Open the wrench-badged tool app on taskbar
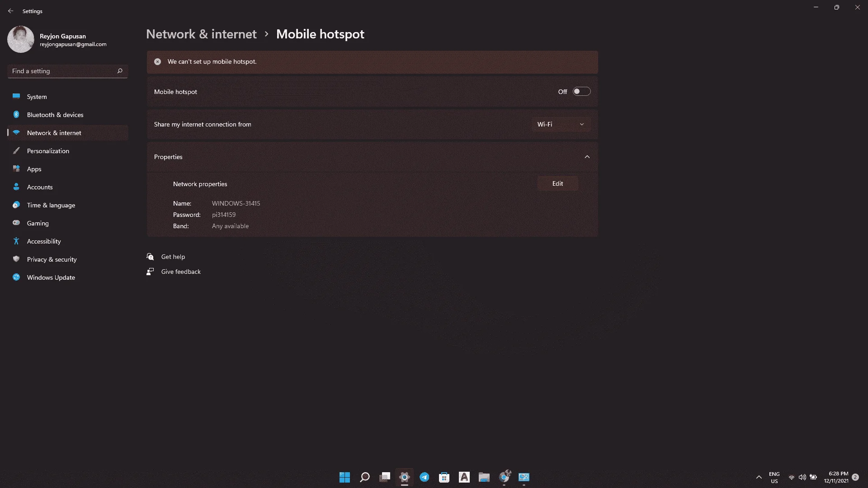This screenshot has height=488, width=868. tap(504, 477)
